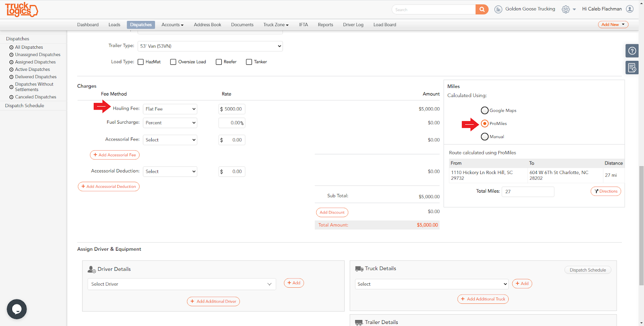Click Add Additional Driver button
The height and width of the screenshot is (326, 644).
coord(213,301)
